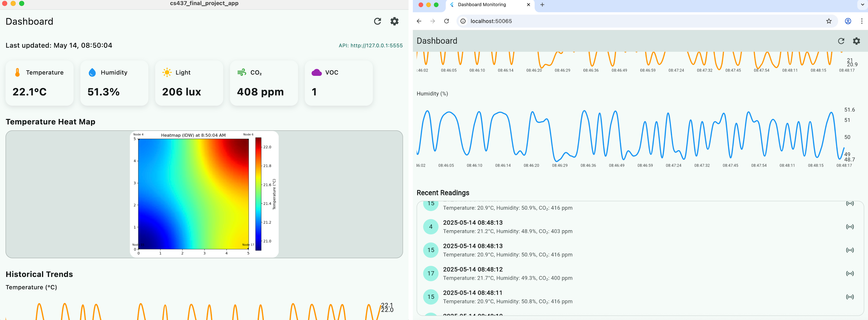Click the VOC purple cloud icon
The height and width of the screenshot is (320, 868).
tap(316, 73)
